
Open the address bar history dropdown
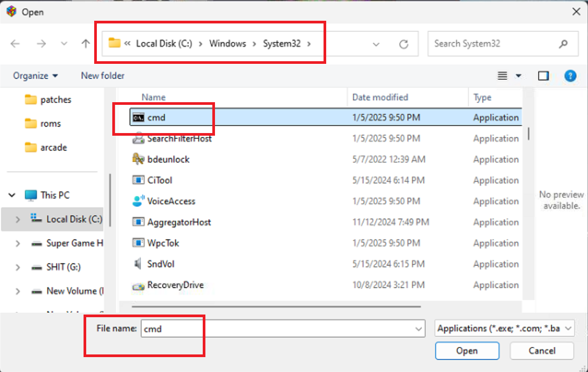pos(376,44)
